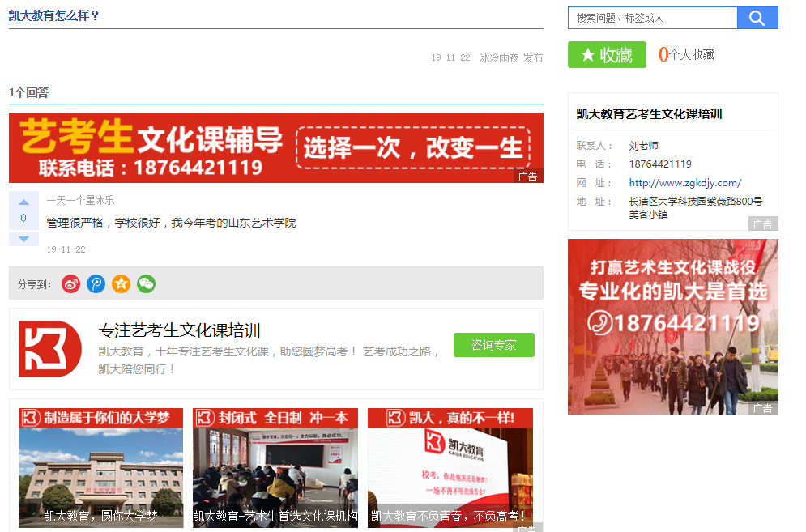Viewport: 806px width, 532px height.
Task: Click the question title 凯大教育怎么样?
Action: pyautogui.click(x=54, y=16)
